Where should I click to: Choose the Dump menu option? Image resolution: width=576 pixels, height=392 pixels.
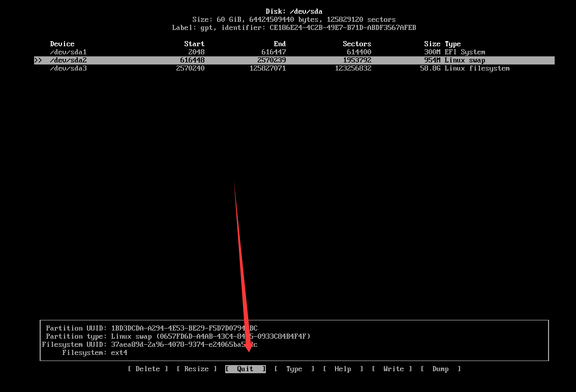coord(440,369)
